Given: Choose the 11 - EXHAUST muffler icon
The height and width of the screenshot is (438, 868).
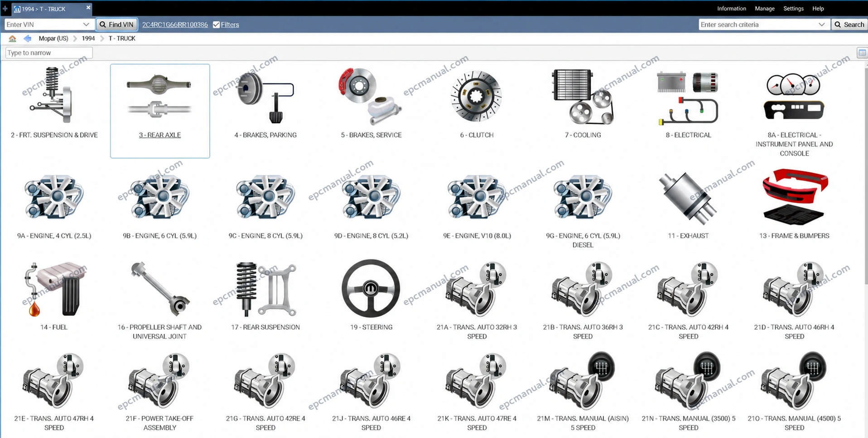Looking at the screenshot, I should [688, 198].
